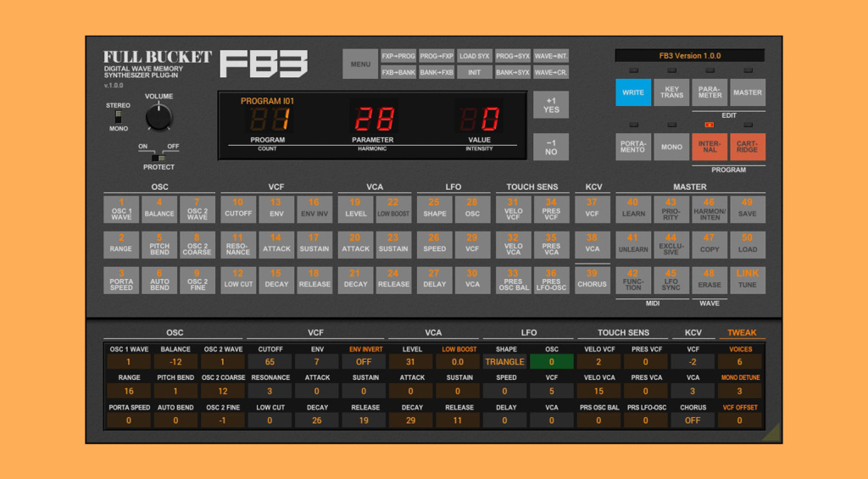Click the LINK TUNE button

(748, 281)
